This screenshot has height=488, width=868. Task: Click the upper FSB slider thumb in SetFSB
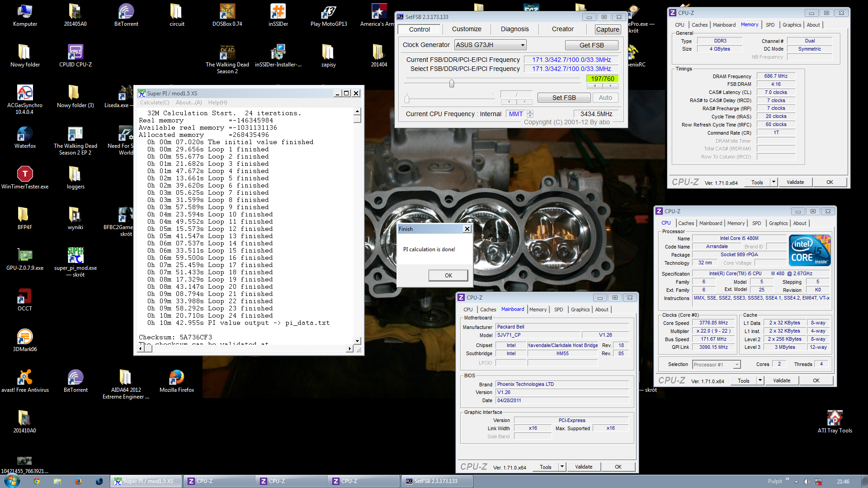pos(451,84)
